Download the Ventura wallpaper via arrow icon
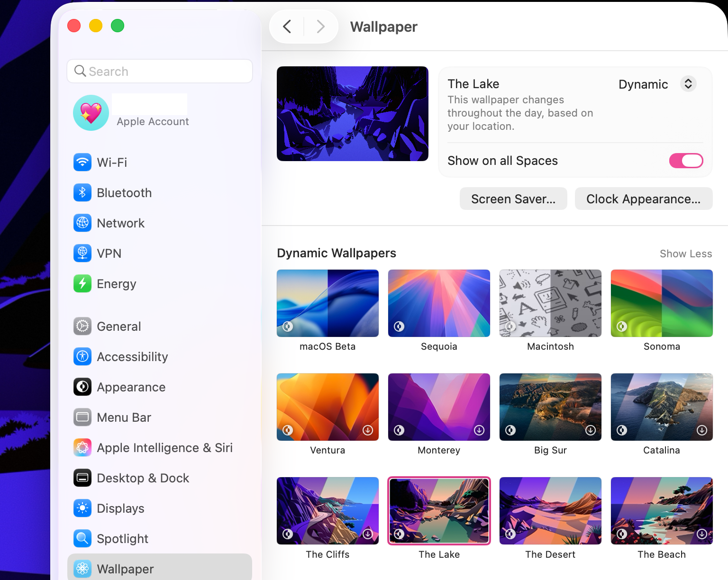The height and width of the screenshot is (580, 728). tap(368, 430)
